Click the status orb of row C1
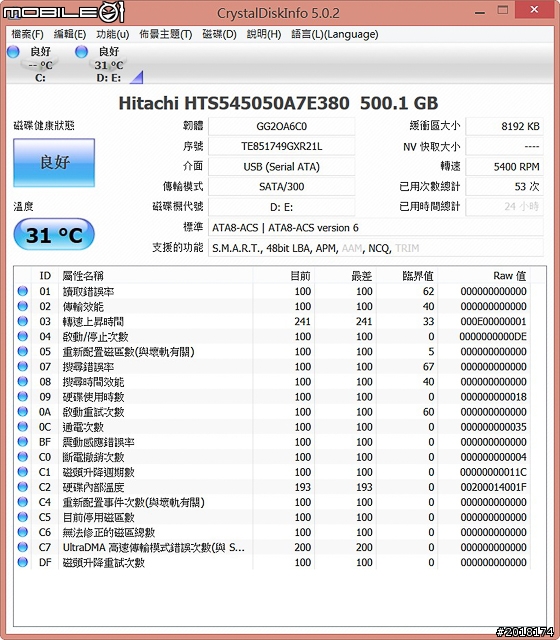This screenshot has height=640, width=560. click(x=22, y=472)
